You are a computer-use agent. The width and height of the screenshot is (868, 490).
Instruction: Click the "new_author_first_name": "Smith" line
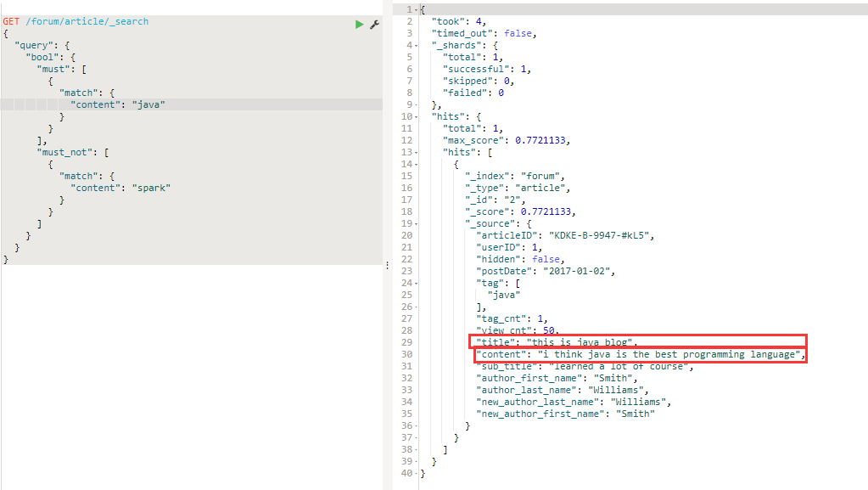[565, 414]
